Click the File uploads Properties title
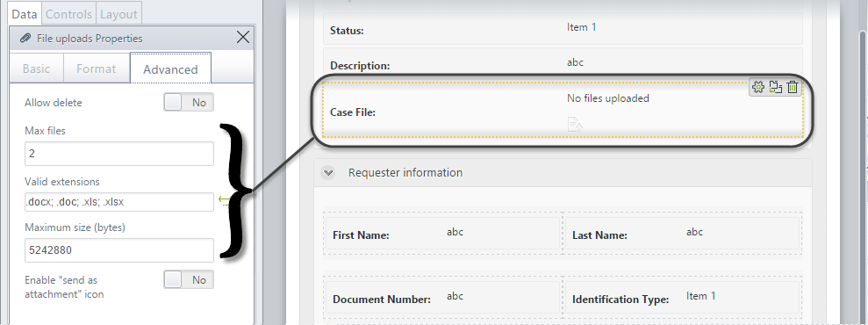Viewport: 868px width, 325px height. 90,38
